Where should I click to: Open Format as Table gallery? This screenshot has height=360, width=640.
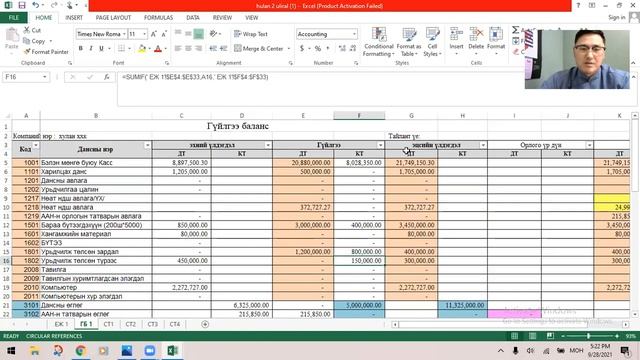(409, 42)
